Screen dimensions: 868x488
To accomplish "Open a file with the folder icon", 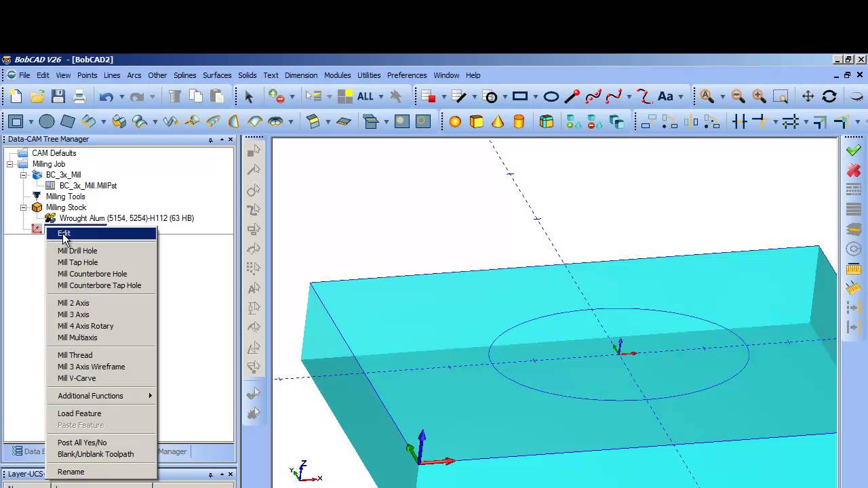I will tap(37, 96).
